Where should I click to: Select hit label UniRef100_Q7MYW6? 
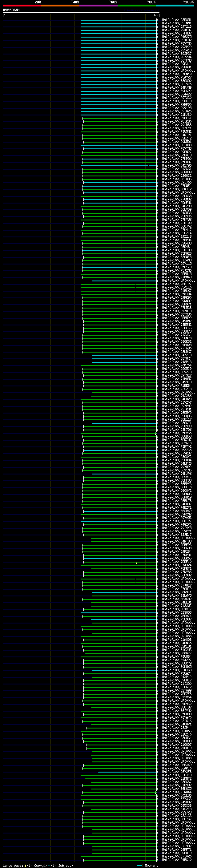tap(176, 220)
